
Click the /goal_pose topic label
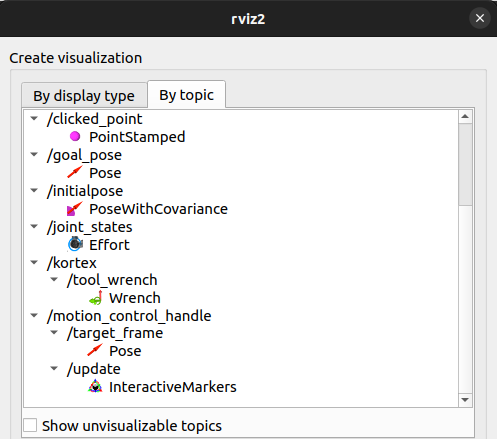tap(84, 155)
